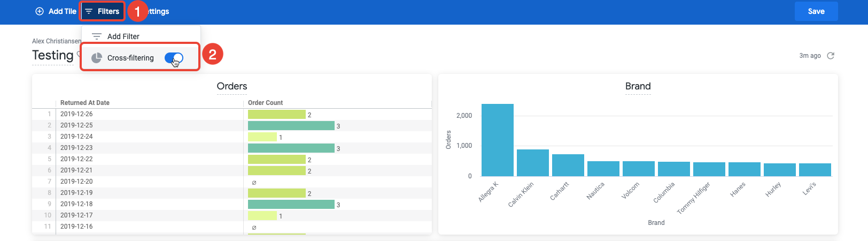
Task: Click the Filters funnel icon in toolbar
Action: point(89,11)
